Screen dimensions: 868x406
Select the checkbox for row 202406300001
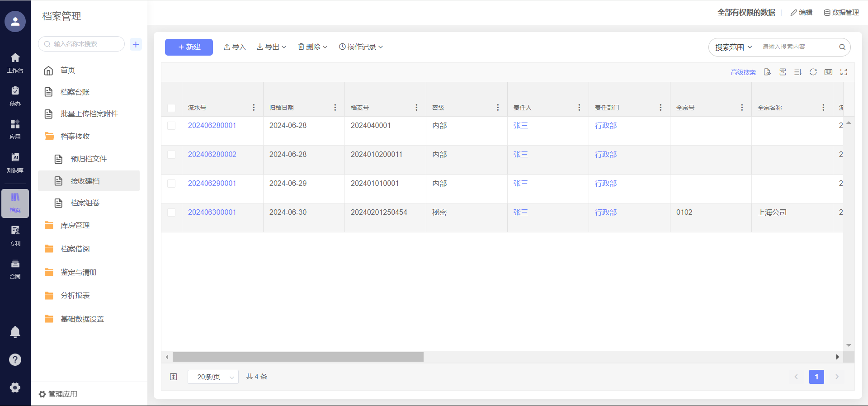point(171,212)
